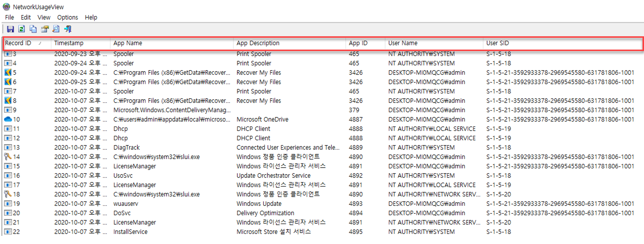Select the InstallService row, record 22

[x=130, y=232]
